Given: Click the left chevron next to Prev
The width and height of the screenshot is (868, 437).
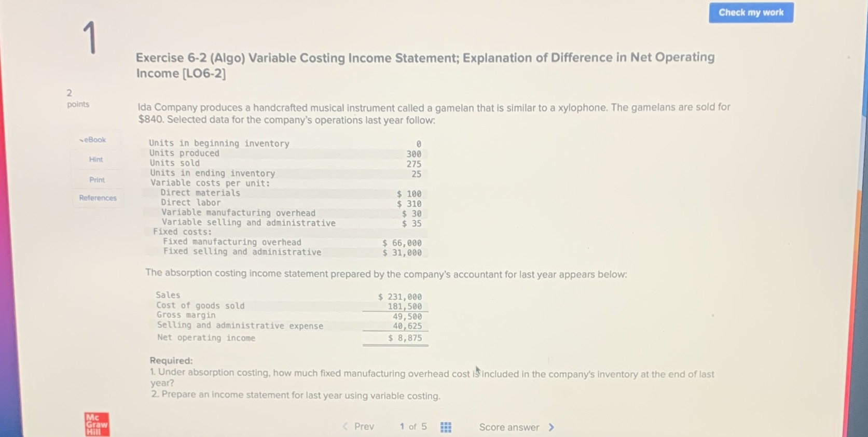Looking at the screenshot, I should tap(345, 426).
